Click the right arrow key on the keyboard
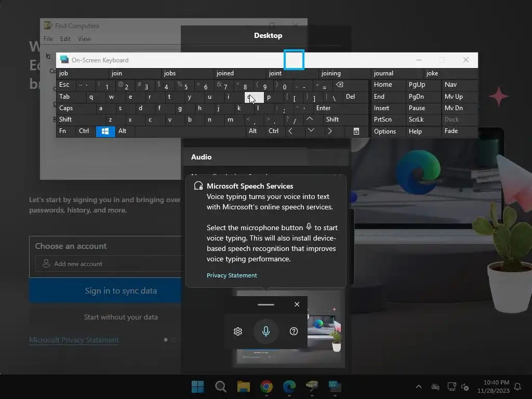Image resolution: width=532 pixels, height=399 pixels. (x=330, y=131)
